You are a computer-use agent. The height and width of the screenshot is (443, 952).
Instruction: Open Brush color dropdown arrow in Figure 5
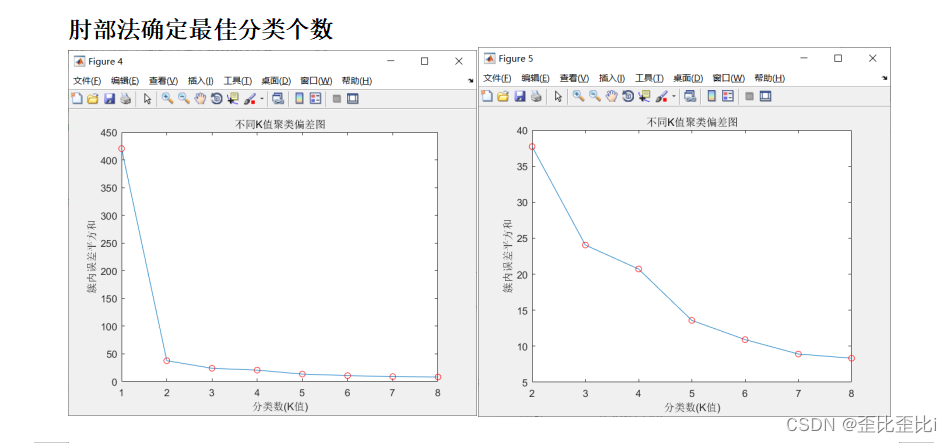pyautogui.click(x=674, y=96)
